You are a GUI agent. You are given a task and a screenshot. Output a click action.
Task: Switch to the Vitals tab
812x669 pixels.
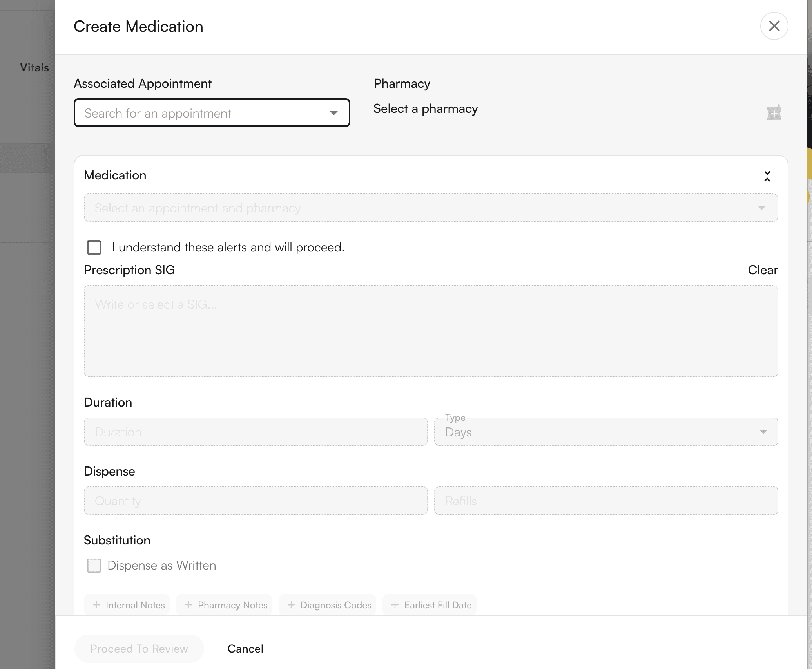pos(34,67)
